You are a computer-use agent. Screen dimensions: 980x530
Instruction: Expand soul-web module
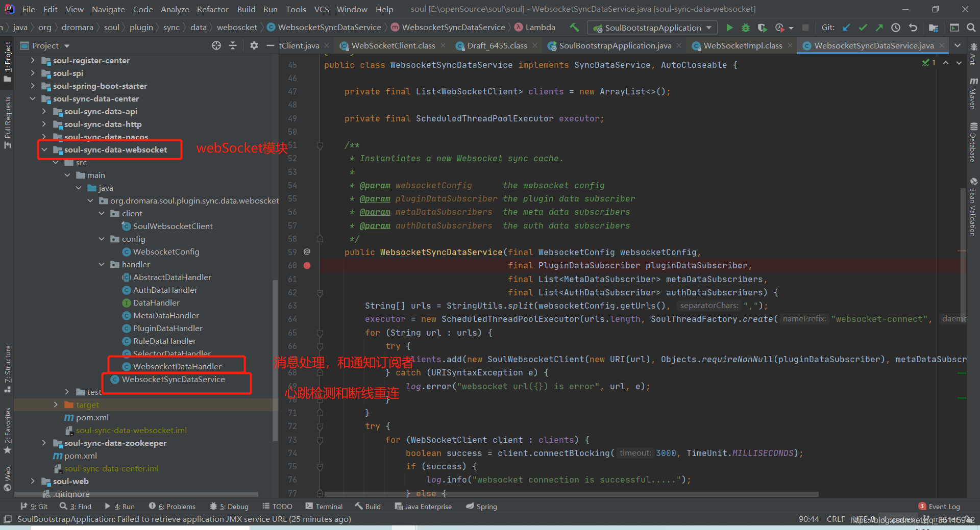coord(33,481)
